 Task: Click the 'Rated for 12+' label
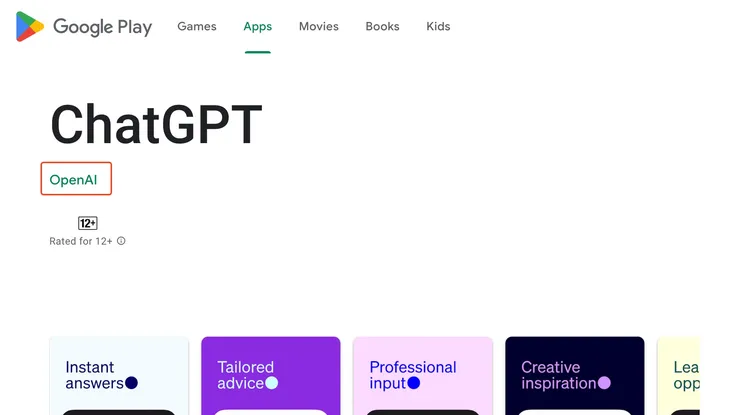81,241
